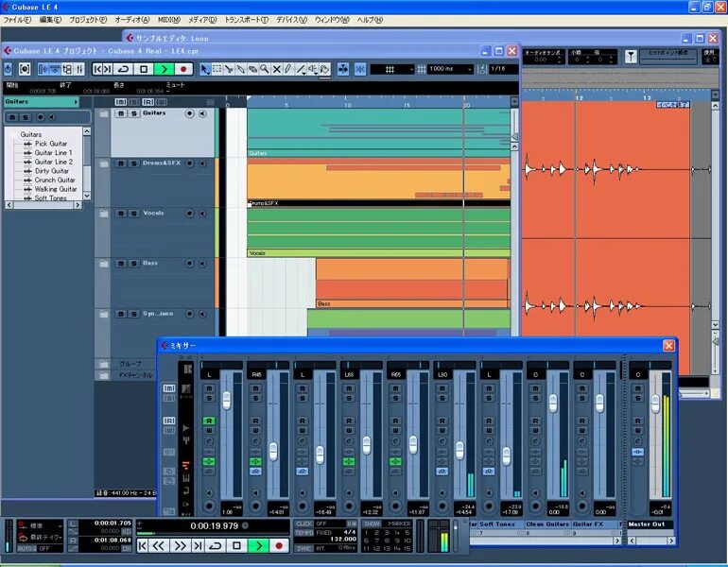Viewport: 728px width, 567px height.
Task: Click Stop in project toolbar transport
Action: tap(144, 69)
